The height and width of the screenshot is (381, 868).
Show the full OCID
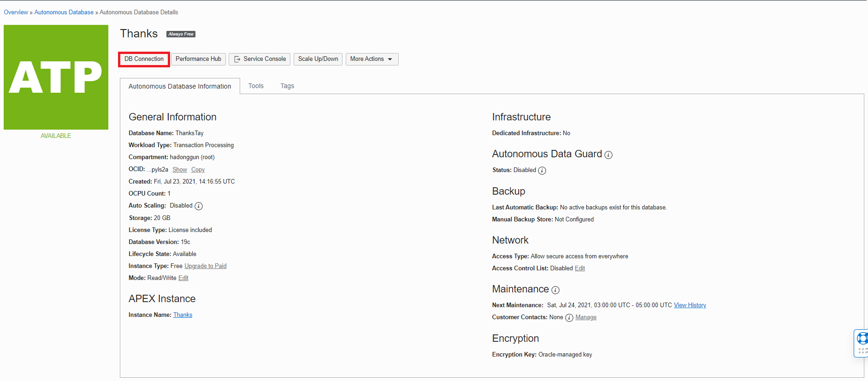coord(180,170)
